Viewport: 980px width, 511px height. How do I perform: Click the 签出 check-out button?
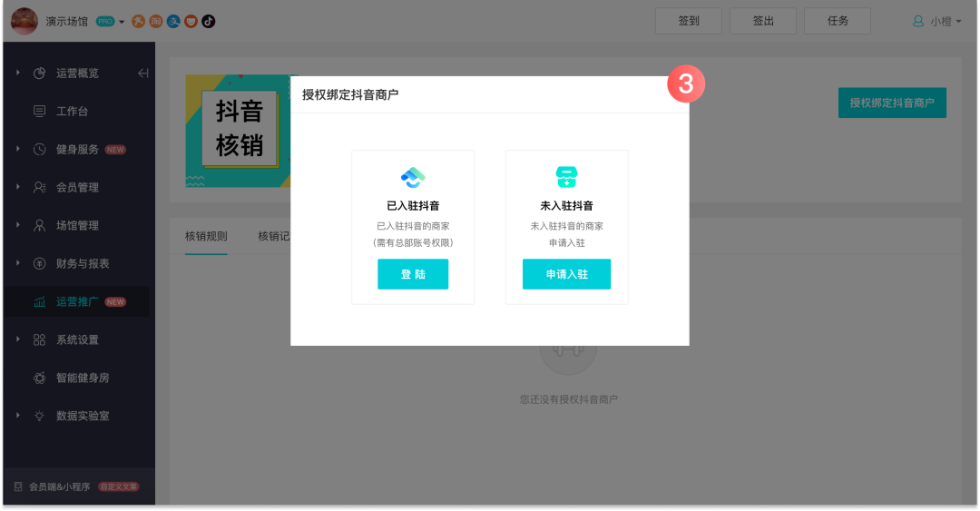click(x=762, y=21)
